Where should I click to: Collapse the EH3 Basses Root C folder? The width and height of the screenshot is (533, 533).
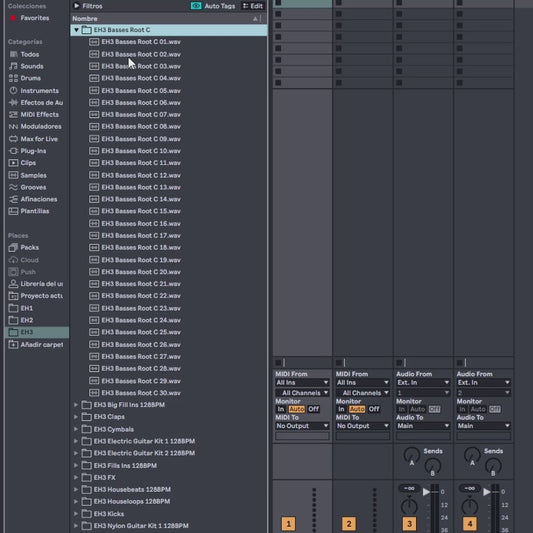coord(76,30)
